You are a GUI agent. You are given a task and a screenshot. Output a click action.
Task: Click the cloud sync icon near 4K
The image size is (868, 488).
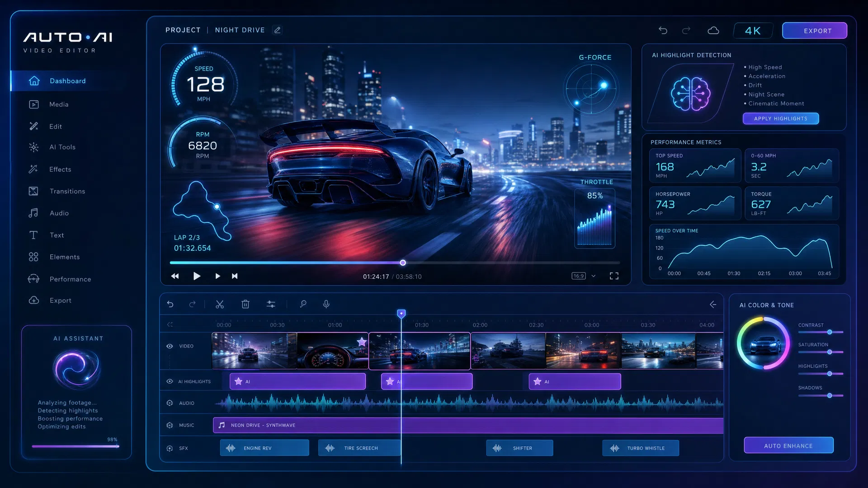[713, 30]
